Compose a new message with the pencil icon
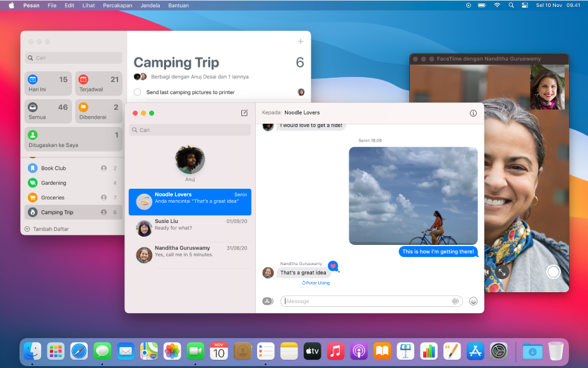Screen dimensions: 588x368 click(244, 113)
